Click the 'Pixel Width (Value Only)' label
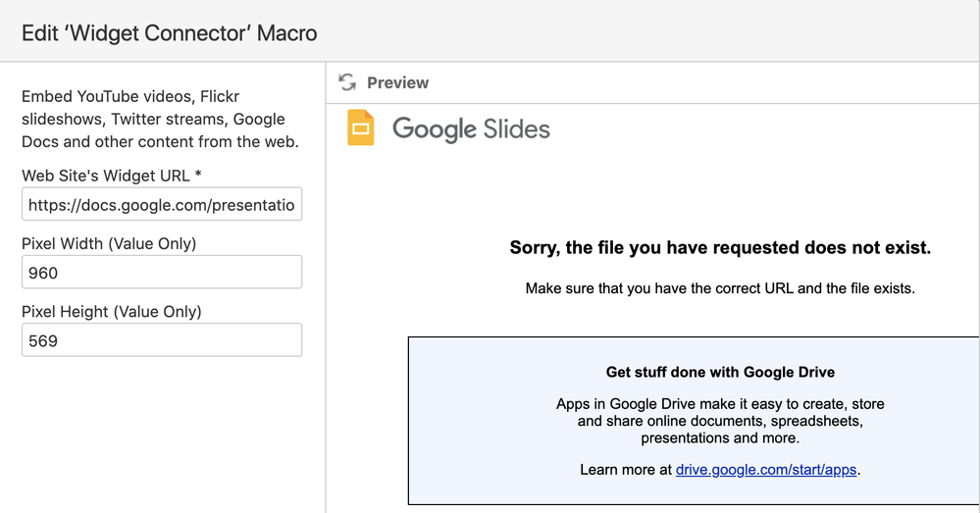The image size is (980, 513). (x=109, y=243)
